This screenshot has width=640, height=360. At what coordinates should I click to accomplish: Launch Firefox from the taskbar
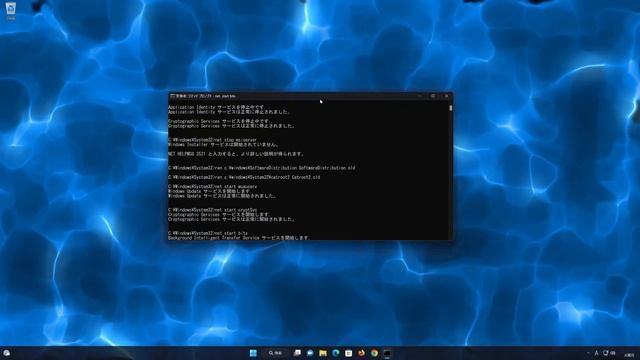(x=361, y=353)
